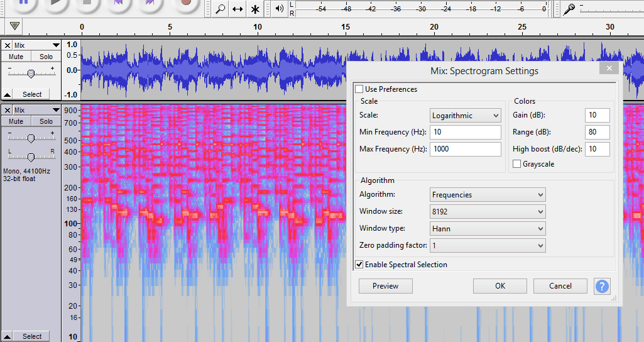644x342 pixels.
Task: Collapse the waveform Mix track with the up arrow
Action: tap(7, 94)
